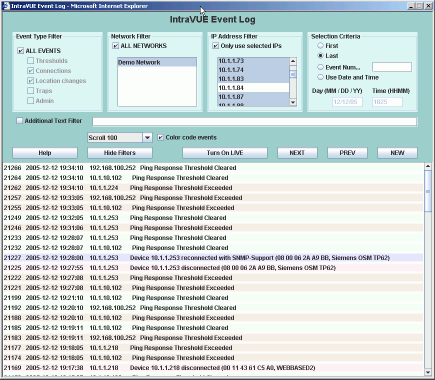
Task: Select IP 10.1.1.87 in the list
Action: (253, 97)
